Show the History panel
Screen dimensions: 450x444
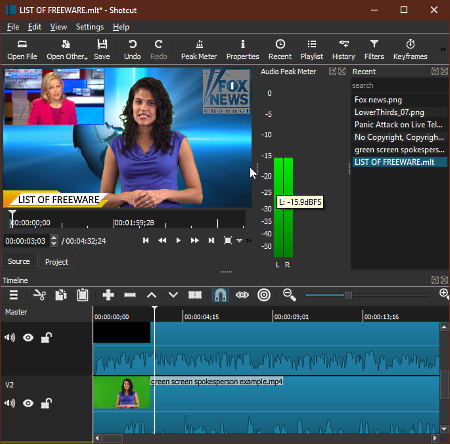click(344, 50)
